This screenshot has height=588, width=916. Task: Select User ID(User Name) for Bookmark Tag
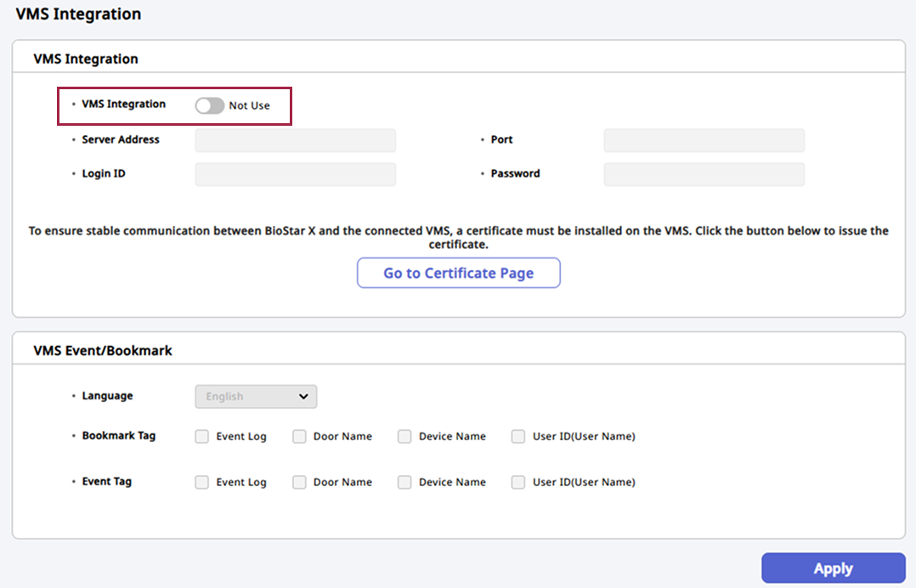(518, 437)
